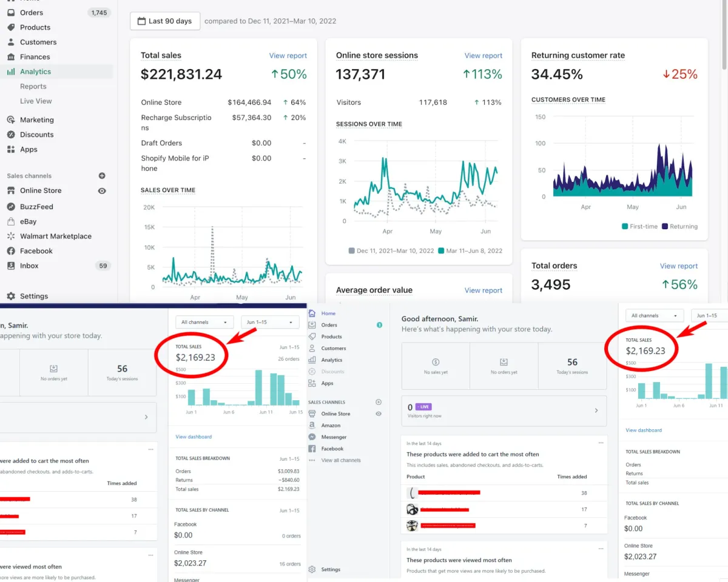Click the Products tag icon in top sidebar
Screen dimensions: 728x582
click(11, 27)
